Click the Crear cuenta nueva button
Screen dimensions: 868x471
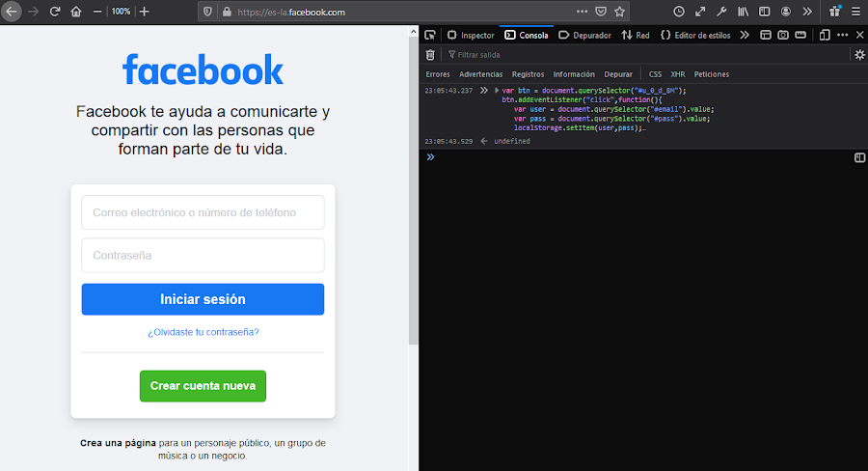203,386
